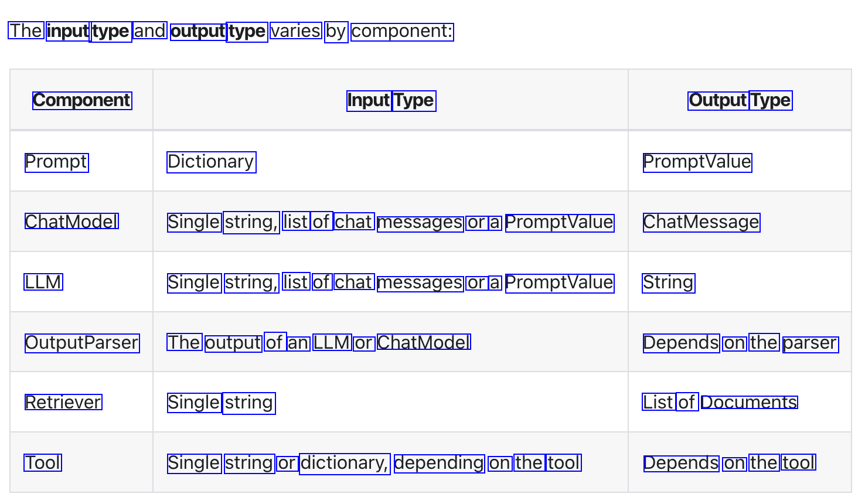Screen dimensions: 865x504
Task: Click the PromptValue output cell in Prompt row
Action: coord(697,162)
